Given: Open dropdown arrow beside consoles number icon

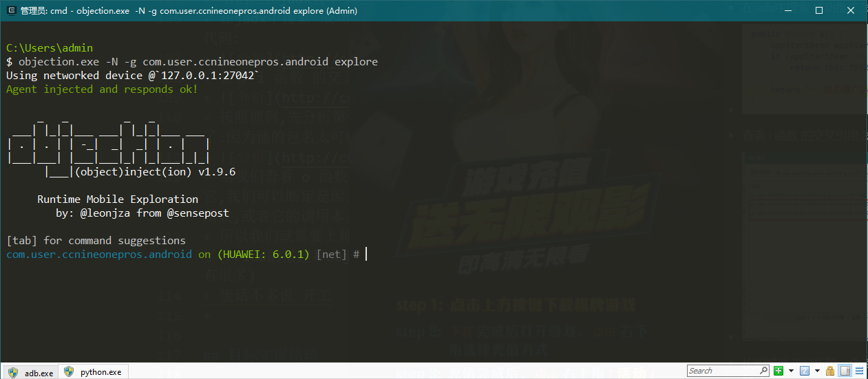Looking at the screenshot, I should click(x=816, y=371).
